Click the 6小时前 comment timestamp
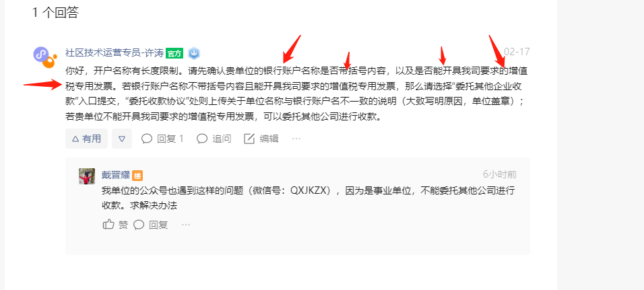The image size is (644, 290). click(x=500, y=174)
